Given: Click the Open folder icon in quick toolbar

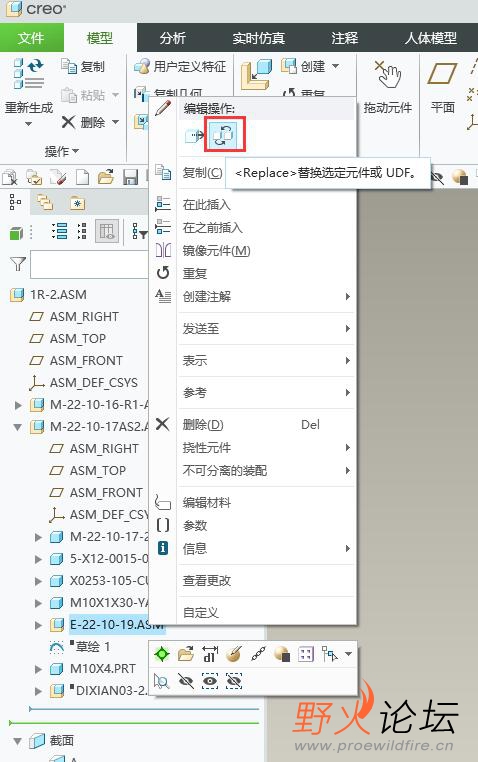Looking at the screenshot, I should (106, 177).
